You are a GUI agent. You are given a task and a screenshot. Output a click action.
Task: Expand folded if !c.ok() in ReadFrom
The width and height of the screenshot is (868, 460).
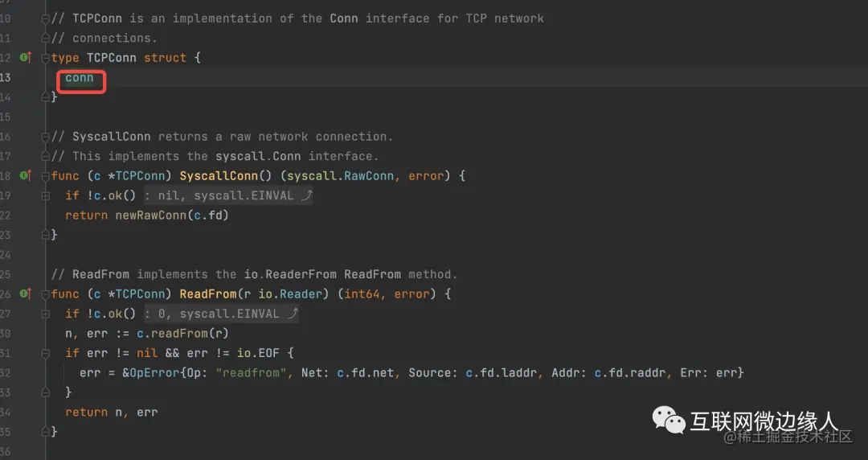click(x=45, y=314)
